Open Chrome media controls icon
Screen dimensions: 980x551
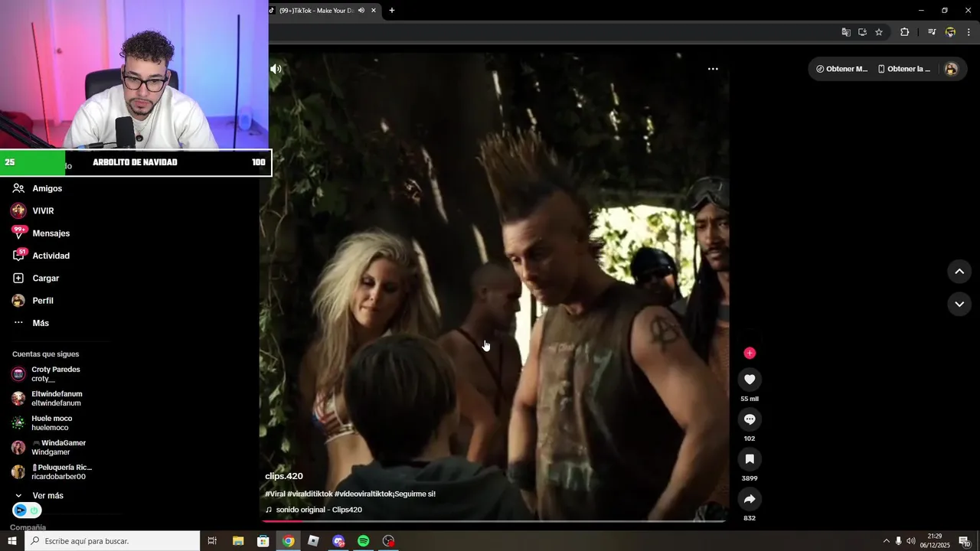point(932,32)
